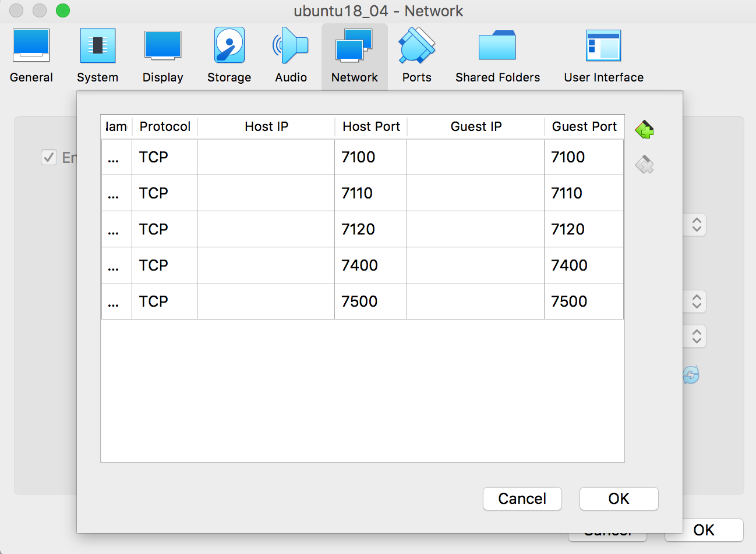
Task: Click the Guest Port column header
Action: pos(584,127)
